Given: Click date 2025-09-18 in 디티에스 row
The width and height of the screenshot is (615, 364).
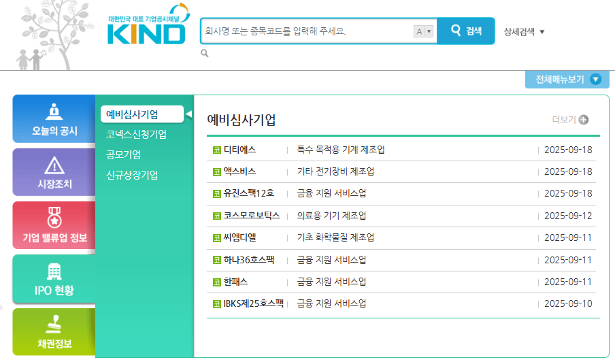Looking at the screenshot, I should [568, 150].
